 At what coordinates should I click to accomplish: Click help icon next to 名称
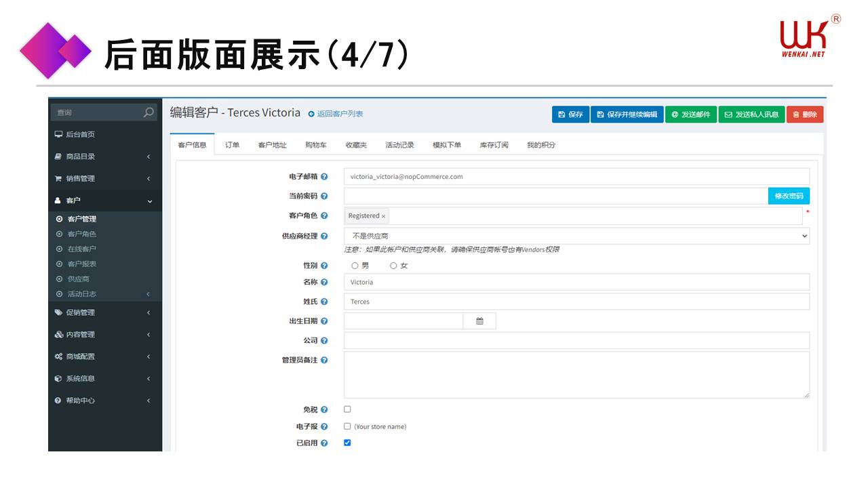pyautogui.click(x=324, y=282)
